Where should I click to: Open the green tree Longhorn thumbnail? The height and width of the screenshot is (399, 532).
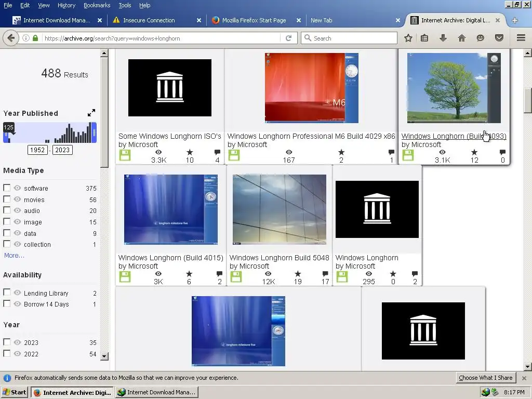point(454,88)
